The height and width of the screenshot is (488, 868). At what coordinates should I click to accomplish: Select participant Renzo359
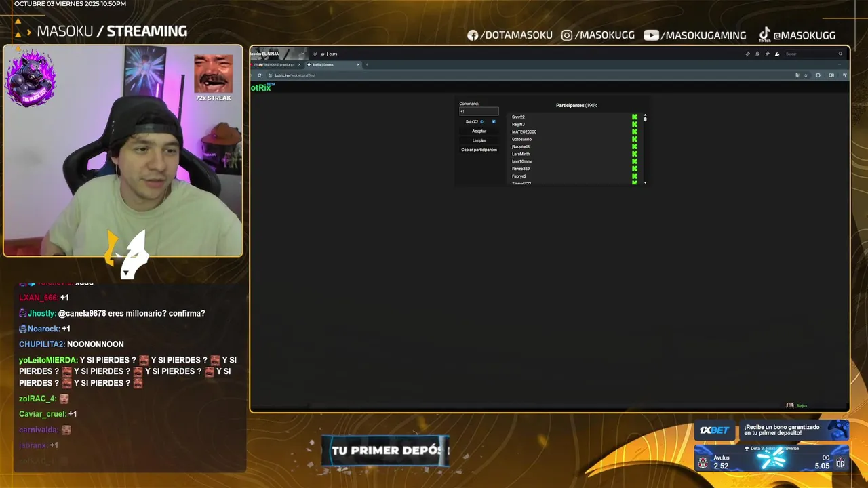[x=520, y=169]
